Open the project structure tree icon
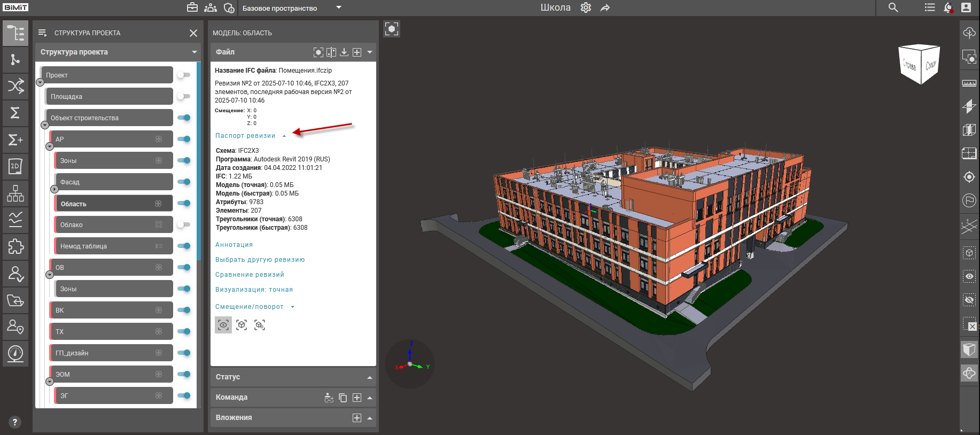Viewport: 980px width, 435px height. point(15,33)
